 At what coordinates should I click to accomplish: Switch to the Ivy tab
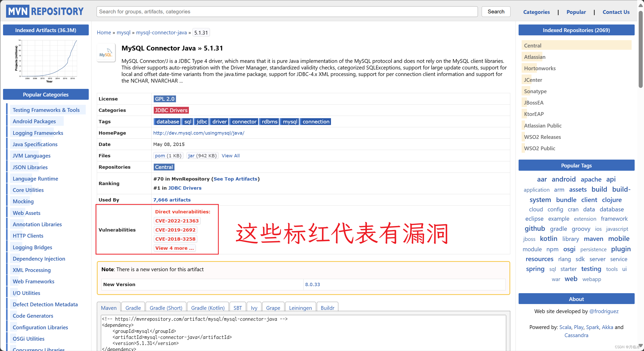pyautogui.click(x=254, y=308)
